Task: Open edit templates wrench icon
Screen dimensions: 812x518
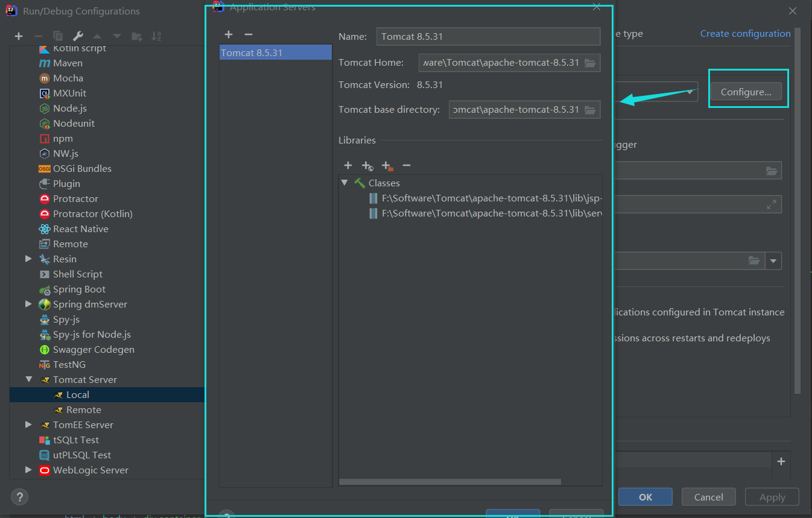Action: pyautogui.click(x=78, y=36)
